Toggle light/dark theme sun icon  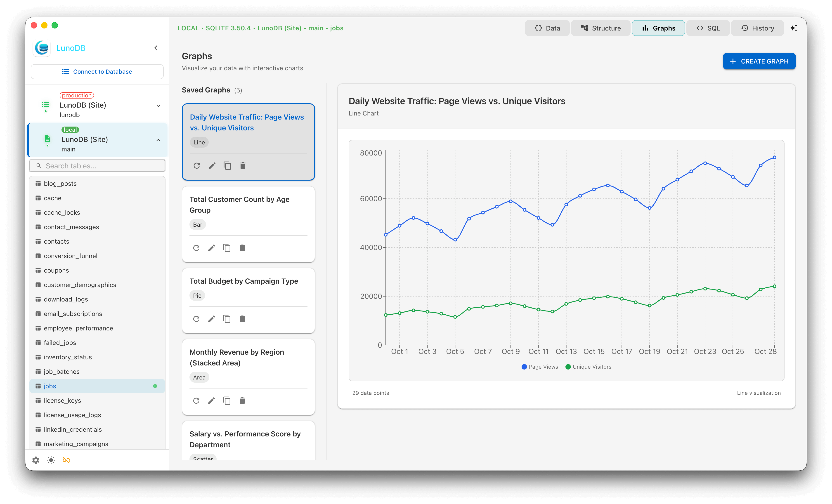click(x=51, y=460)
